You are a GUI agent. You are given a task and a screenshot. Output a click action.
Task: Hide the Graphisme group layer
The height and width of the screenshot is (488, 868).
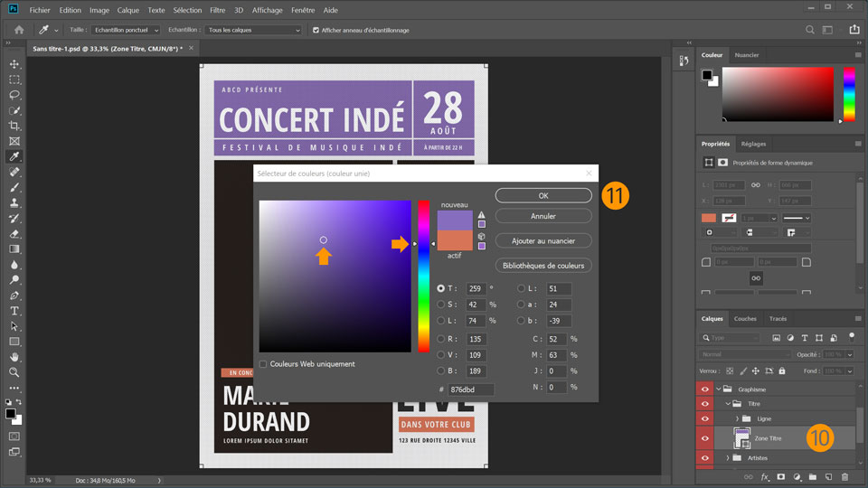click(704, 389)
